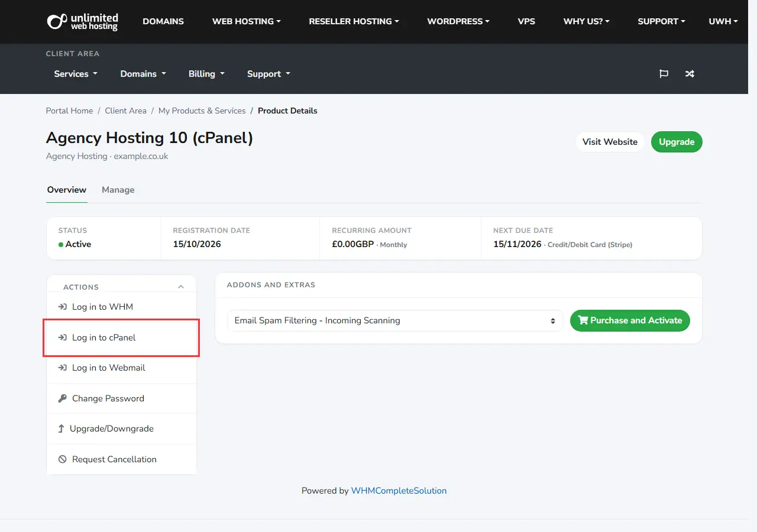757x532 pixels.
Task: Click the ban icon beside Request Cancellation
Action: coord(62,459)
